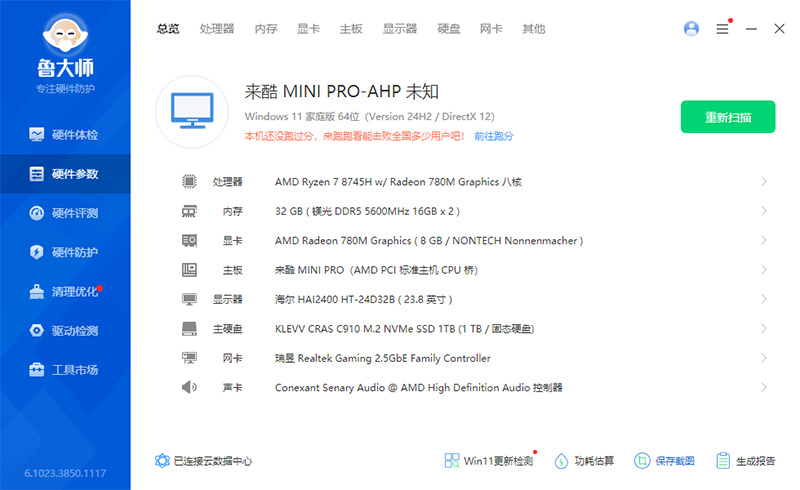The width and height of the screenshot is (800, 490).
Task: Click the sound card speaker icon
Action: [x=189, y=387]
